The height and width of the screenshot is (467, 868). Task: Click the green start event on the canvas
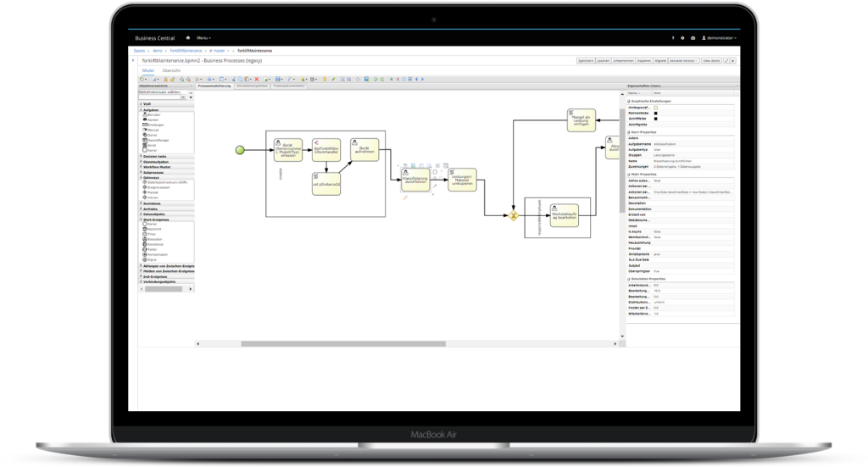pyautogui.click(x=240, y=149)
